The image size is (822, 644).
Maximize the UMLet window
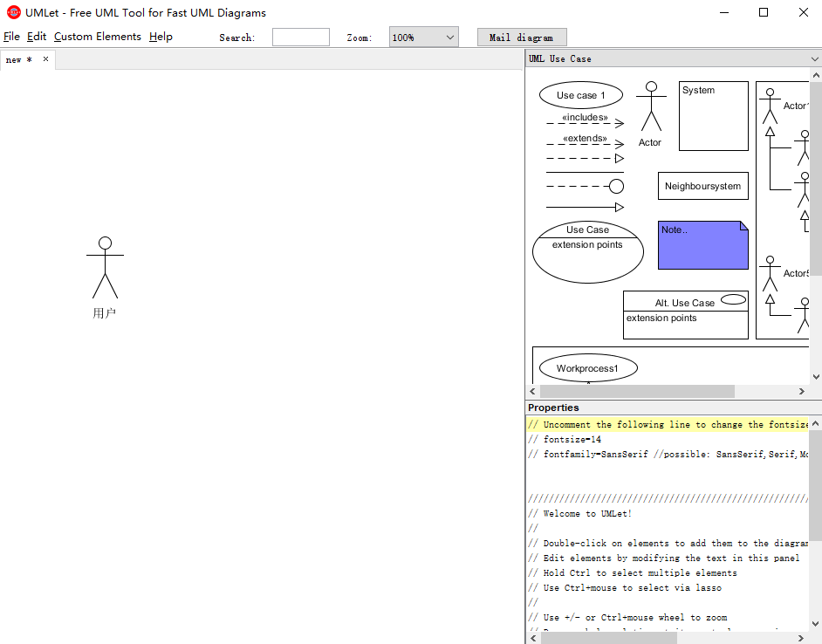764,12
